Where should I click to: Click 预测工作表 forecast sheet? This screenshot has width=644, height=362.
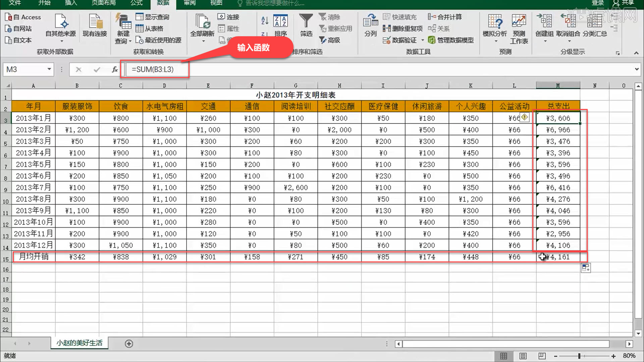(519, 29)
